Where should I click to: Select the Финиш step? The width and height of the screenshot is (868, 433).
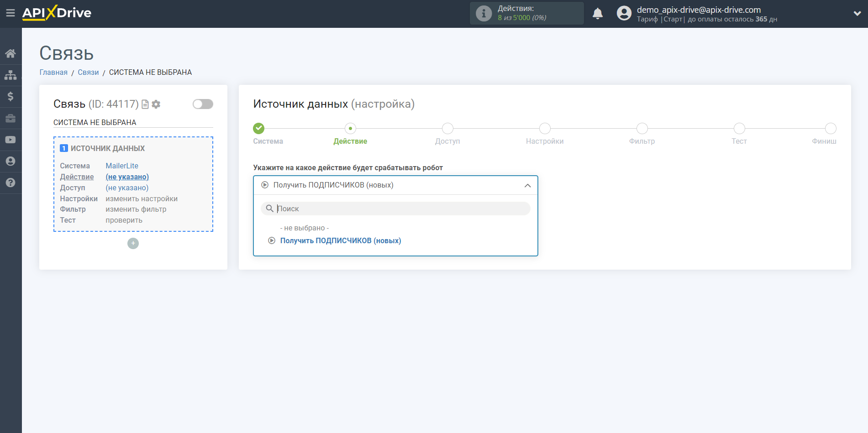(831, 128)
